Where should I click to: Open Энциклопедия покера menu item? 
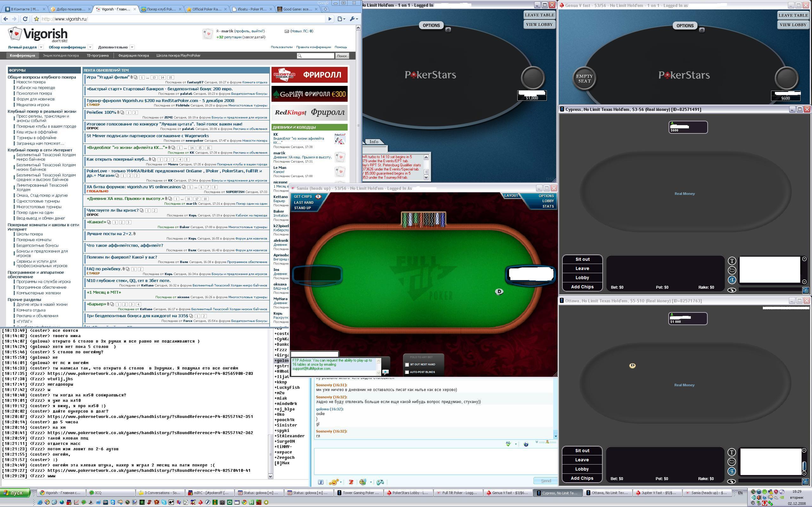(x=61, y=56)
